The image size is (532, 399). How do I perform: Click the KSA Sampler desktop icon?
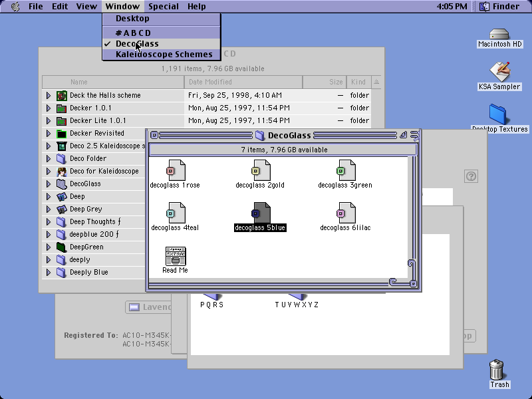pyautogui.click(x=499, y=72)
